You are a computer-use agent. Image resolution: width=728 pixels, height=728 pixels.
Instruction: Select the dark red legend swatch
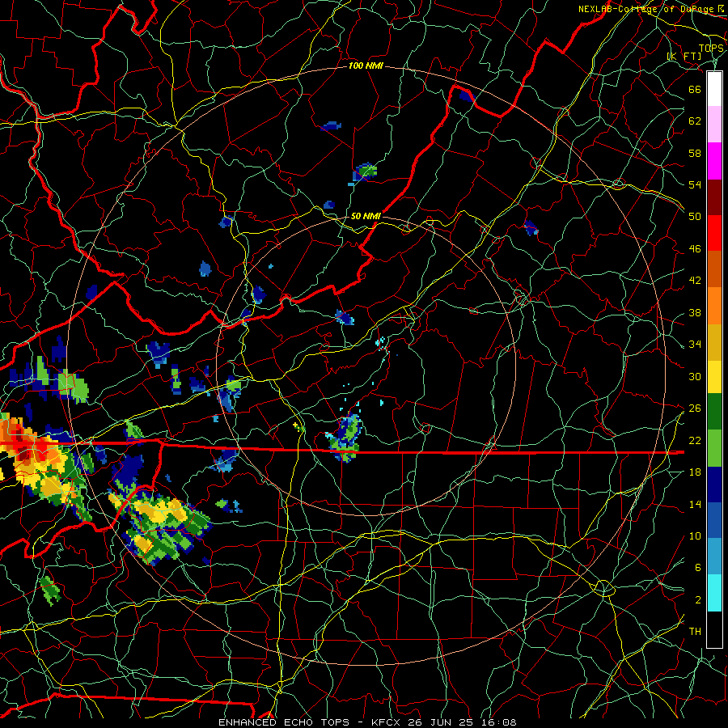(714, 197)
